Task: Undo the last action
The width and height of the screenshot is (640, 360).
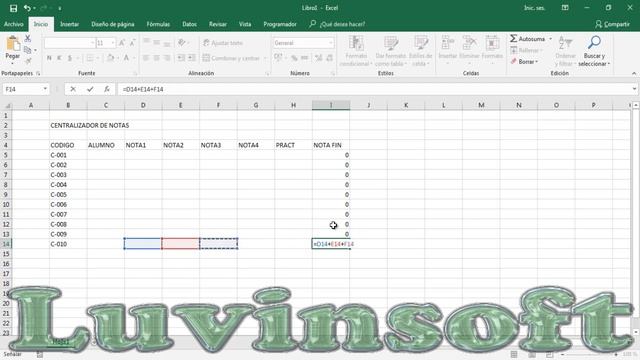Action: point(27,8)
